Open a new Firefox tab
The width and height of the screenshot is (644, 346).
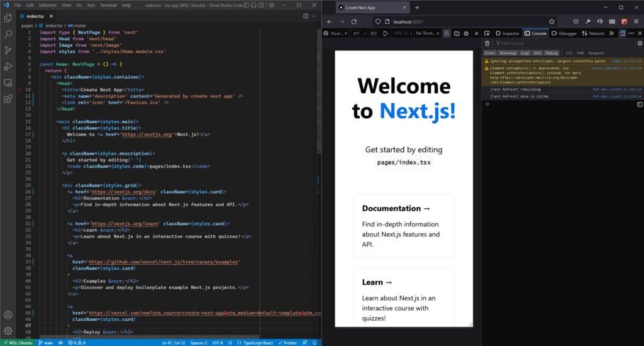pos(417,8)
